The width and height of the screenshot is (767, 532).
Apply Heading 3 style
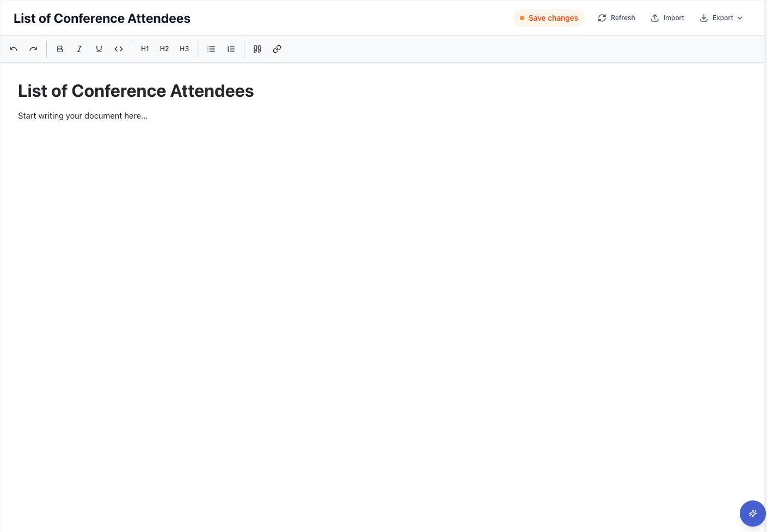(x=184, y=48)
